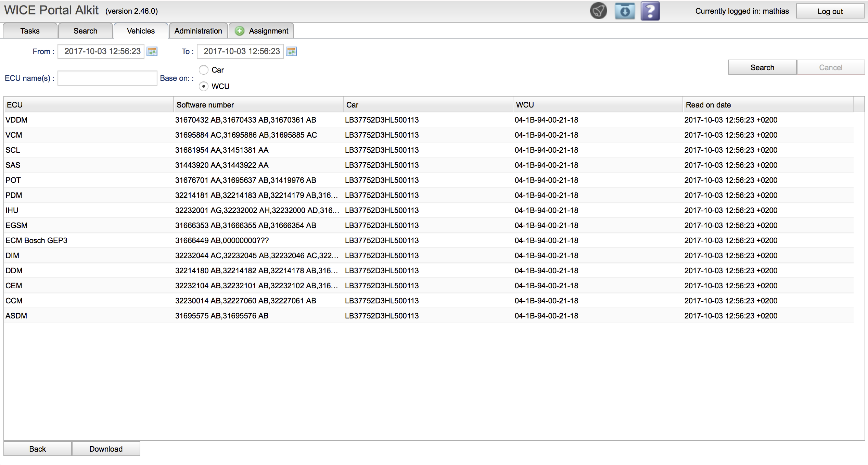Image resolution: width=868 pixels, height=465 pixels.
Task: Click the Back button
Action: point(37,449)
